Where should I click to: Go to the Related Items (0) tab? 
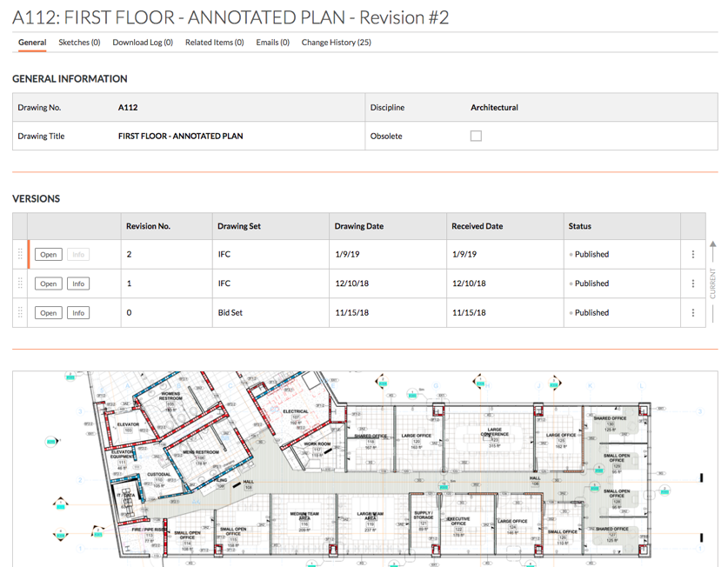coord(214,42)
